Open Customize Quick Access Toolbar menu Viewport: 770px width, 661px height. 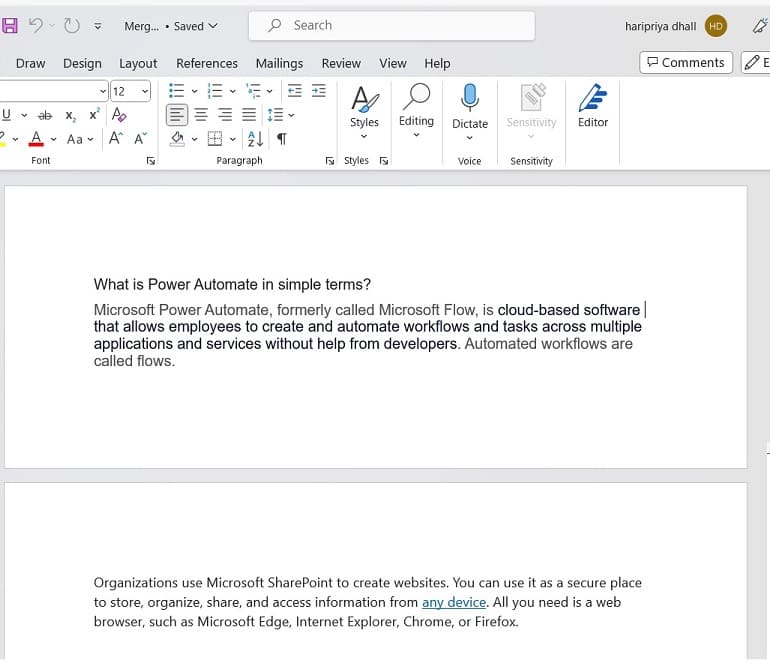tap(98, 26)
